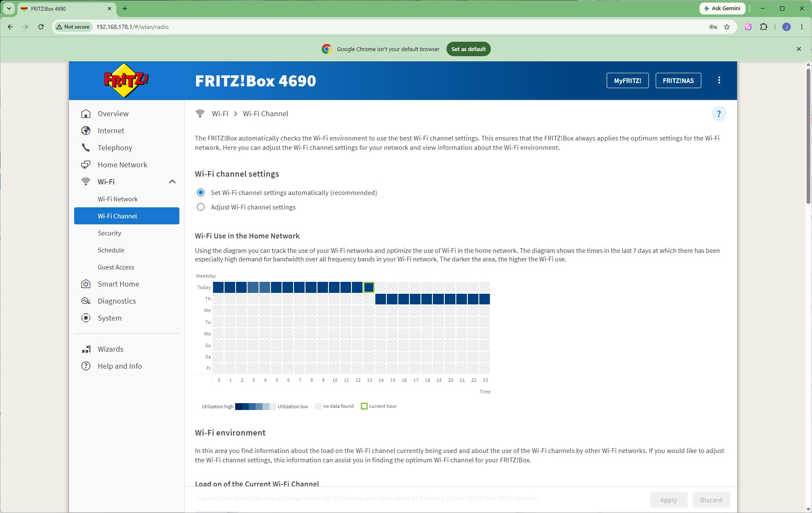Click the Diagnostics pulse icon
Screen dimensions: 812x513
86,301
